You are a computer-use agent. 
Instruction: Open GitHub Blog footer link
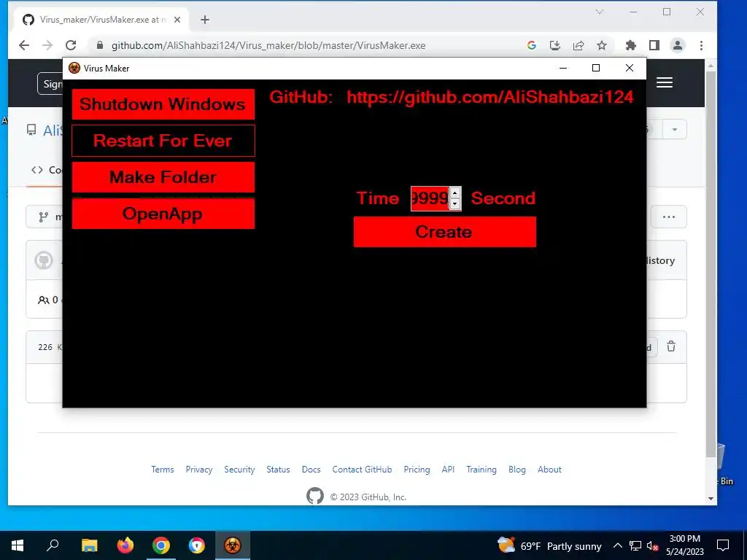point(517,470)
